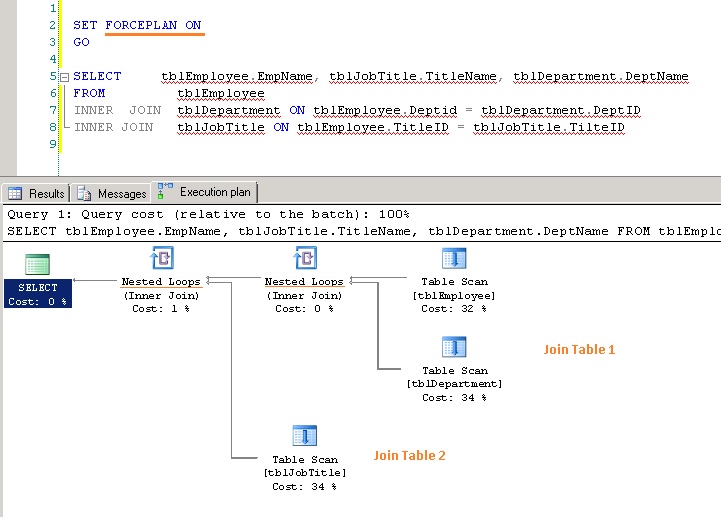Screen dimensions: 721x517
Task: Click the Join Table 1 annotation label
Action: 579,350
